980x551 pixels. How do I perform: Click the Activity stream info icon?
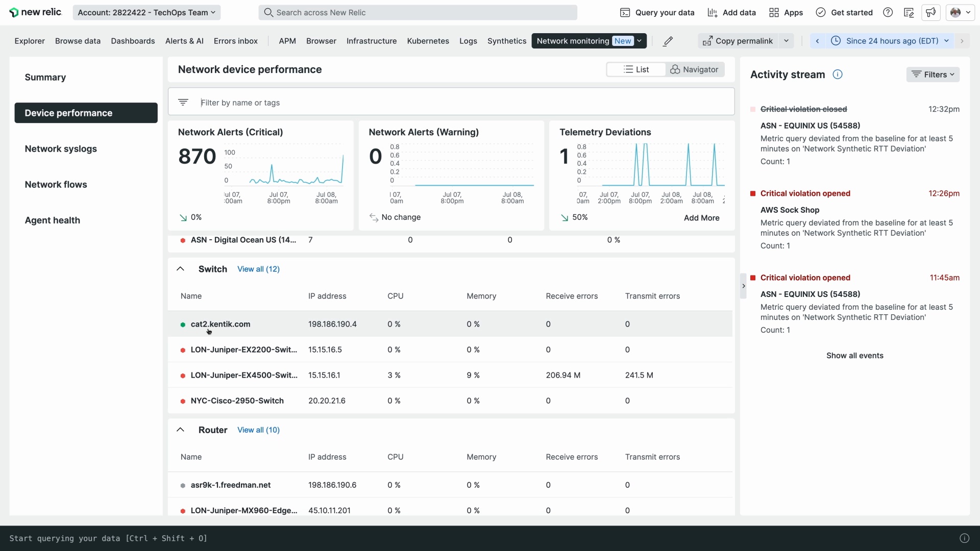click(x=838, y=74)
